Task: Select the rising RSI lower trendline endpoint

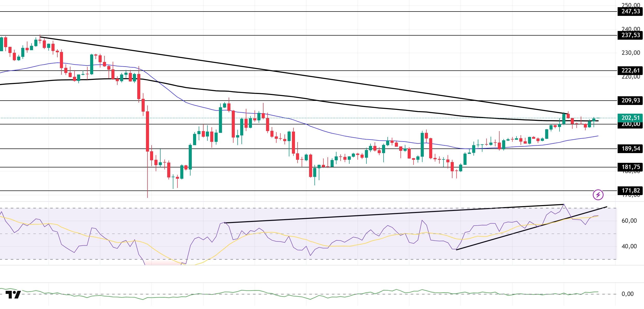Action: click(606, 207)
